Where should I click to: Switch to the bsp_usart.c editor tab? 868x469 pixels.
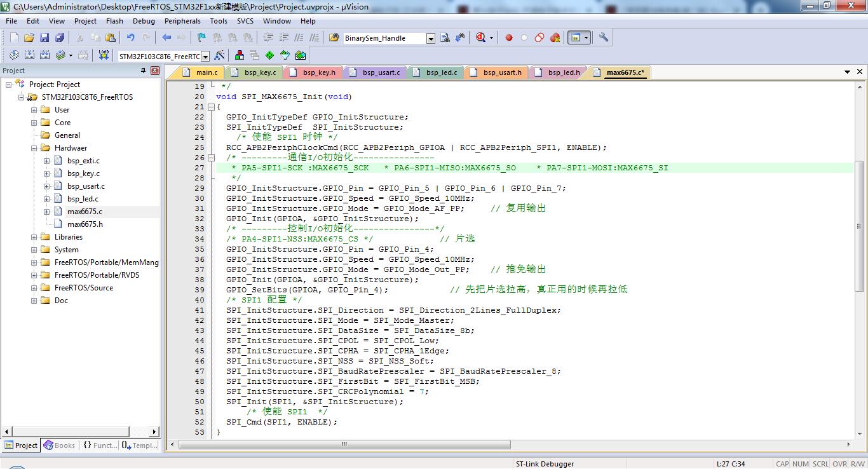click(x=381, y=72)
